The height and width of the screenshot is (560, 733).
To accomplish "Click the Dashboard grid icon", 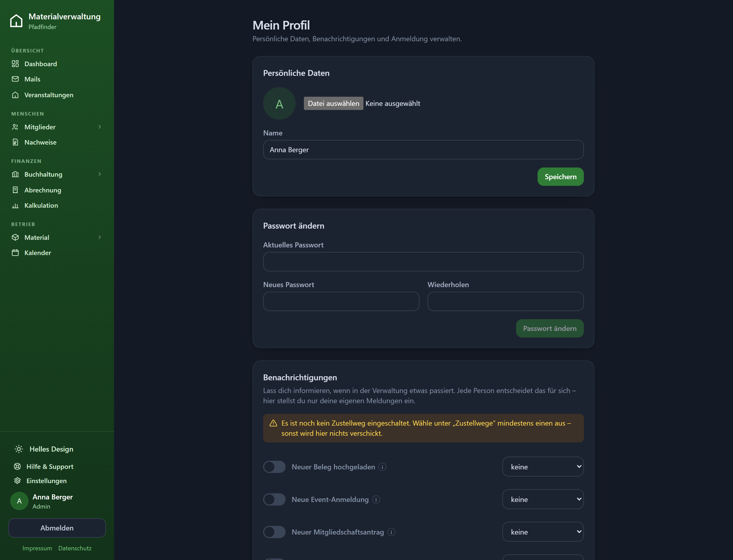I will click(x=15, y=64).
